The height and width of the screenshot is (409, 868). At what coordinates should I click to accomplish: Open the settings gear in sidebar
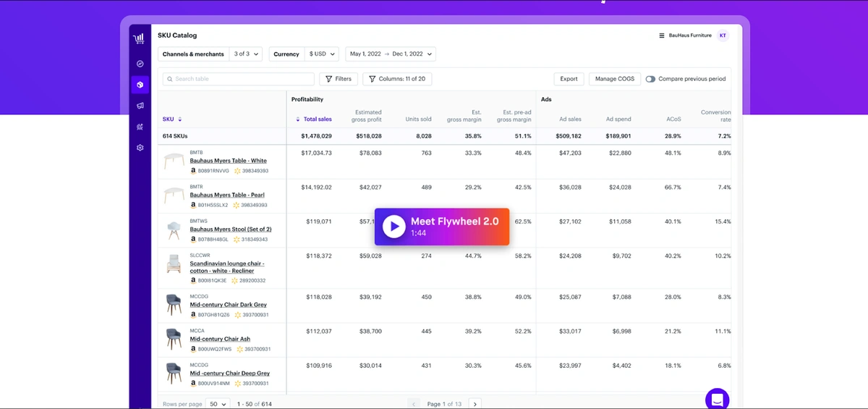140,148
